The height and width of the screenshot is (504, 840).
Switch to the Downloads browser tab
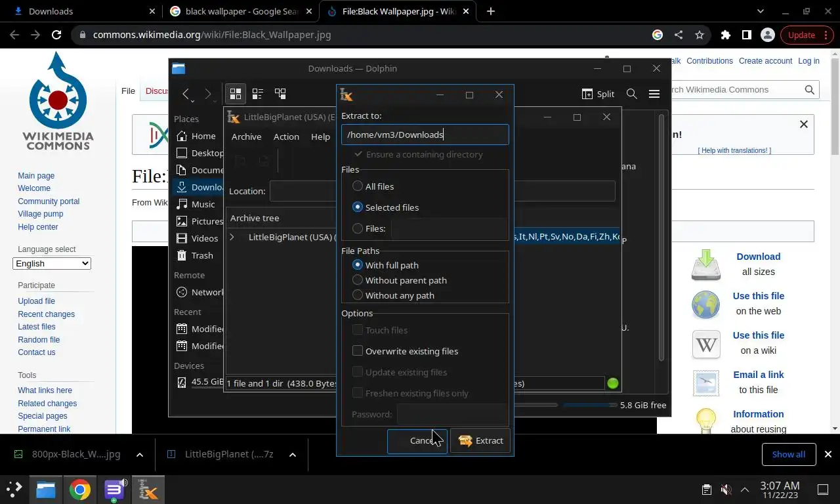pyautogui.click(x=84, y=11)
